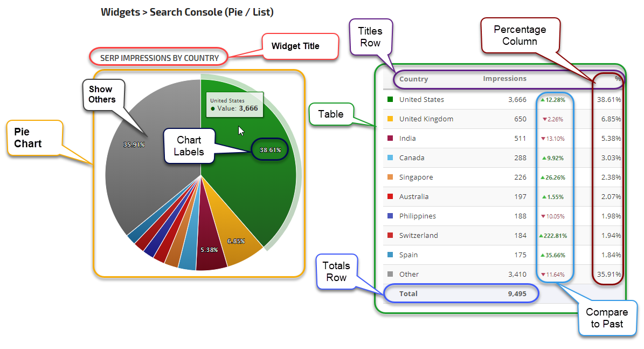
Task: Click the Singapore 26.26% change indicator
Action: click(x=553, y=177)
